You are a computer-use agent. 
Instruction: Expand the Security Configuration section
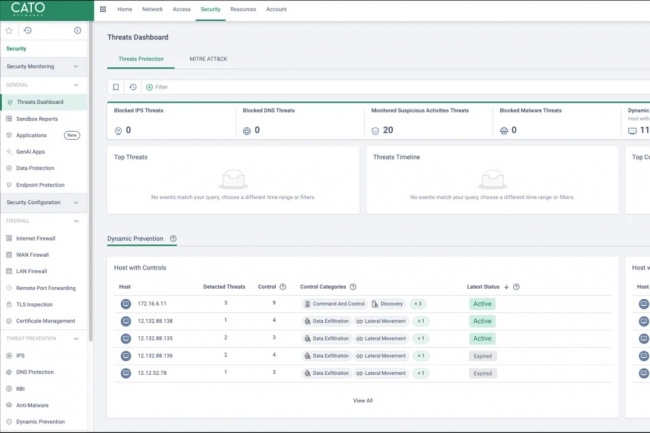[77, 203]
